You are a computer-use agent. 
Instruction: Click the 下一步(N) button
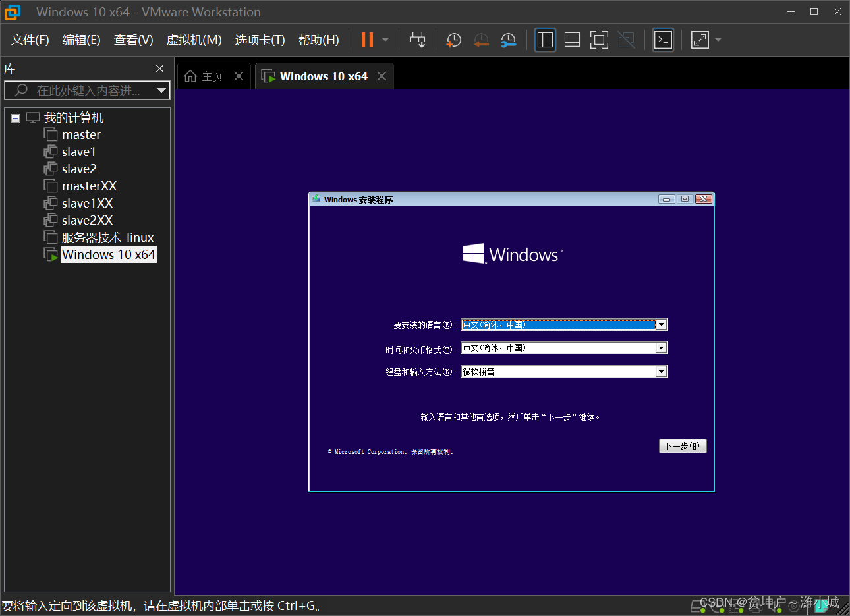coord(683,446)
